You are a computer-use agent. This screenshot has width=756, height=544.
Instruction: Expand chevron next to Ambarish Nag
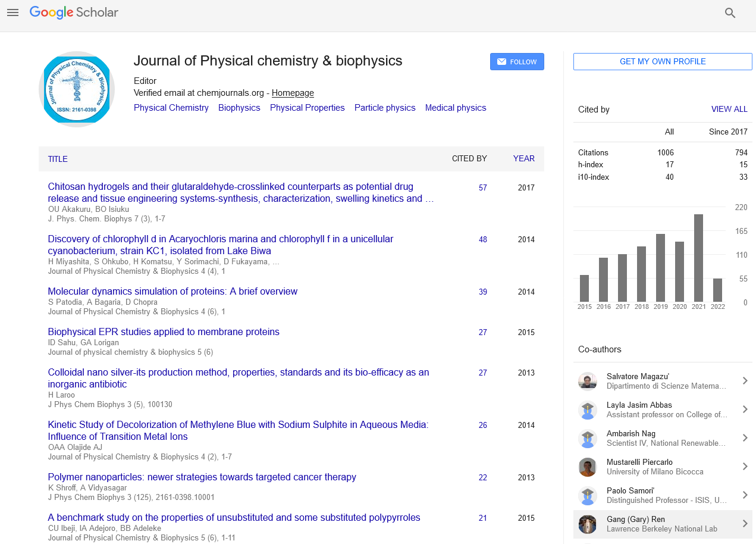744,438
